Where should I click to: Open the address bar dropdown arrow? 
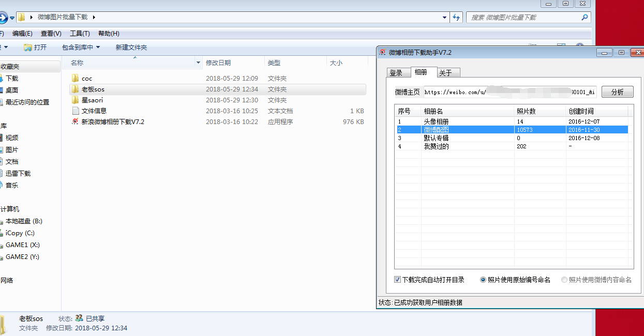(444, 17)
